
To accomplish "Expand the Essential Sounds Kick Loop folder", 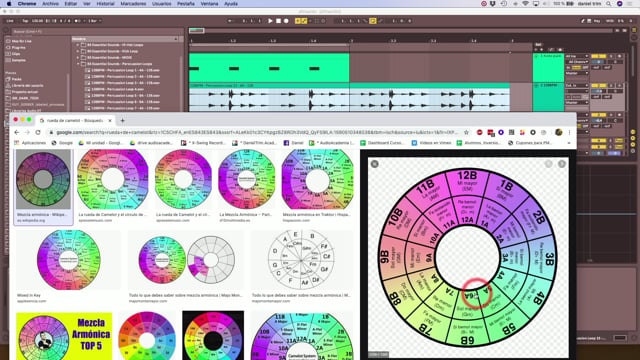I will (x=78, y=51).
